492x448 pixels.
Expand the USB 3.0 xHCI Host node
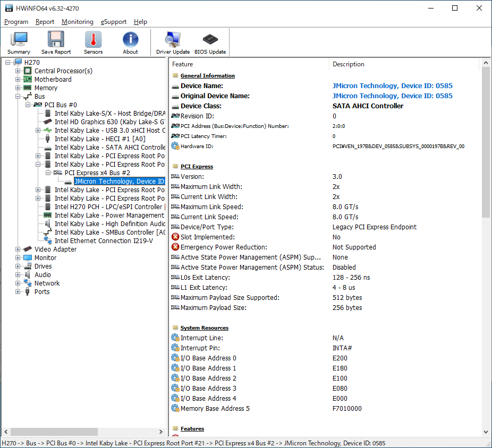38,130
